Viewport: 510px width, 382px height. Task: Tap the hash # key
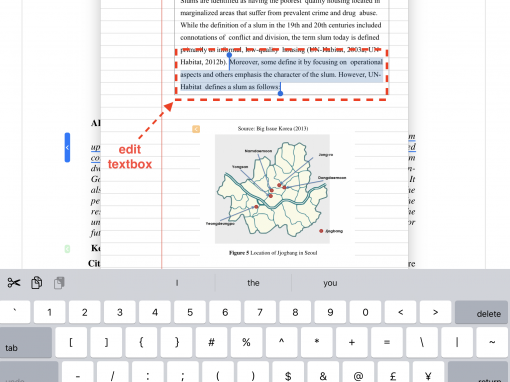pyautogui.click(x=211, y=342)
